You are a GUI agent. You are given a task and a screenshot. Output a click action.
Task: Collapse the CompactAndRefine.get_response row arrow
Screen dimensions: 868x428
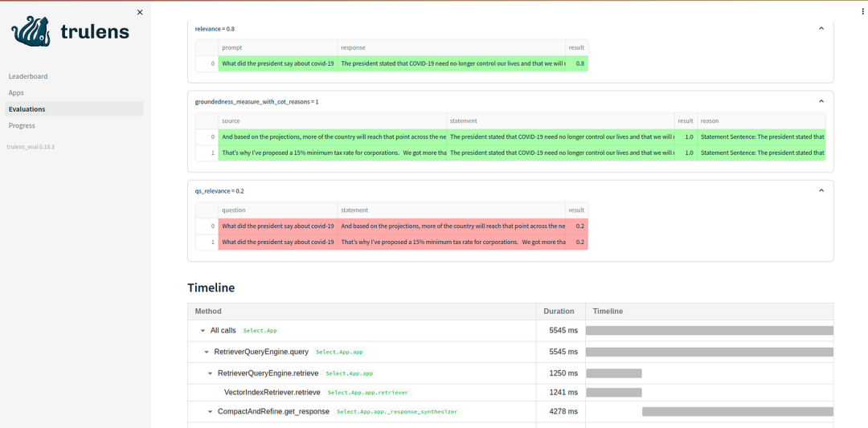point(211,412)
